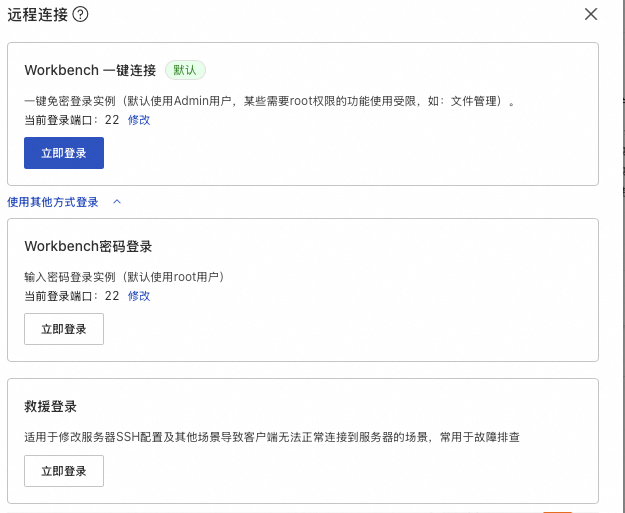Click the 一键免密登录实例 description text
Image resolution: width=625 pixels, height=513 pixels.
[269, 101]
